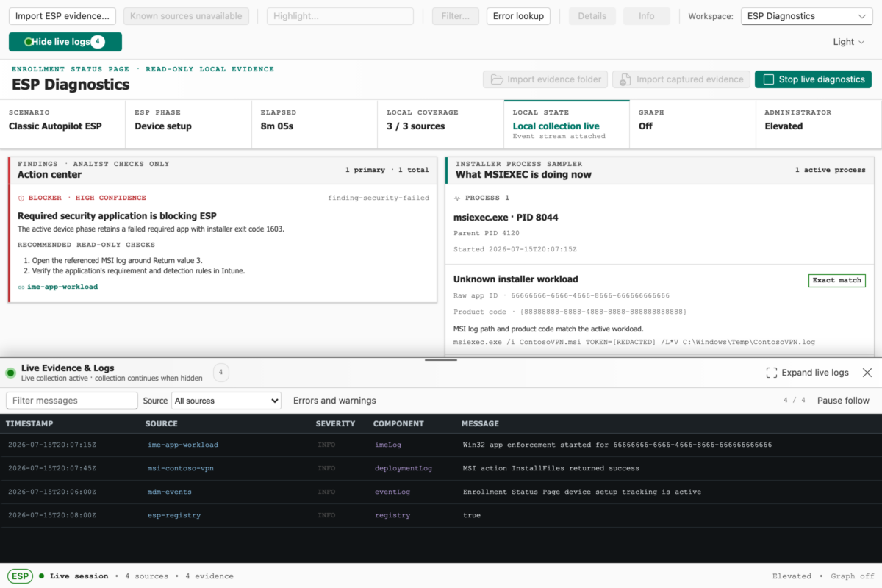This screenshot has width=882, height=588.
Task: Click the Import evidence folder button
Action: 545,79
